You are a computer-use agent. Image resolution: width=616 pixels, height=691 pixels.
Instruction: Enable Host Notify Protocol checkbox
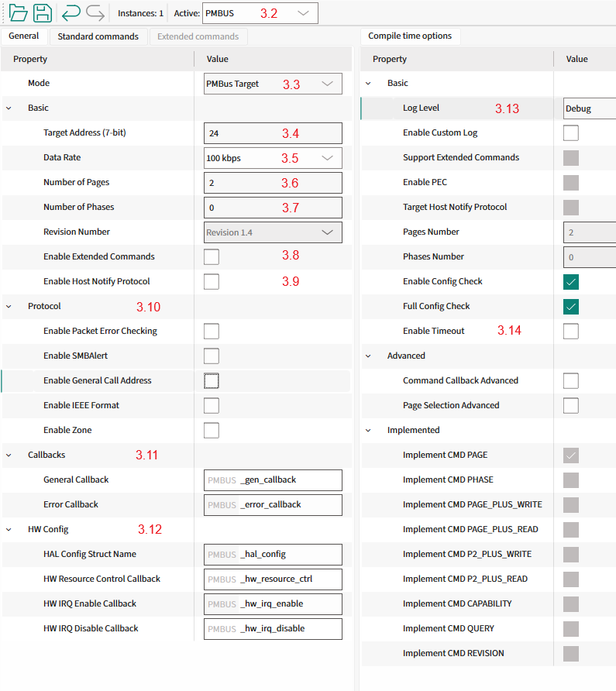pos(212,282)
